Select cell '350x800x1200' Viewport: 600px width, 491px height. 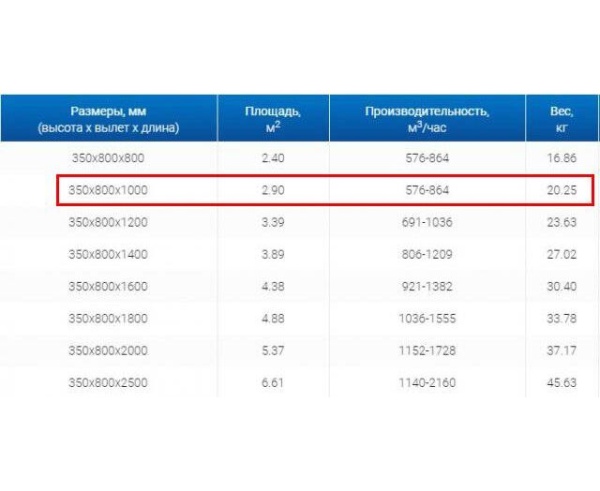(x=108, y=222)
